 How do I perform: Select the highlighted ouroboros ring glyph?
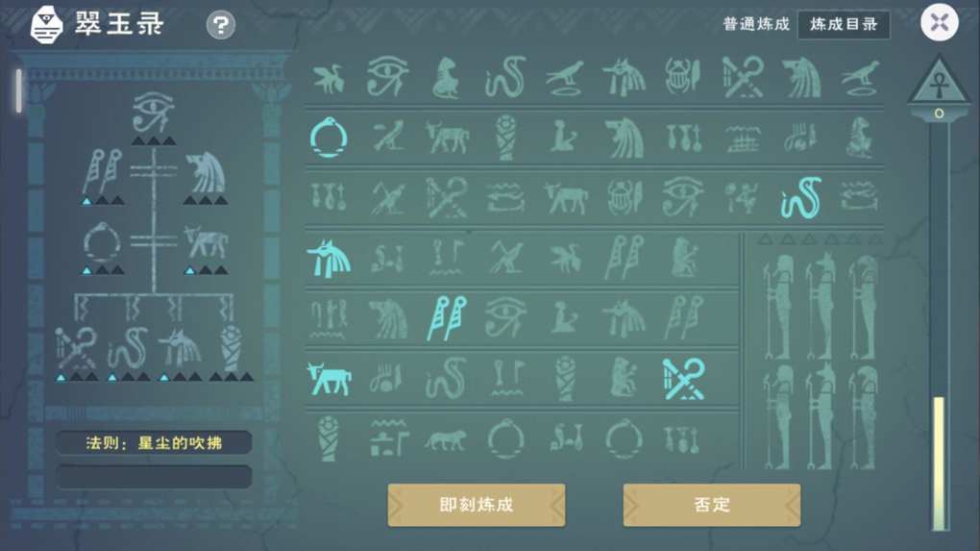[x=329, y=137]
